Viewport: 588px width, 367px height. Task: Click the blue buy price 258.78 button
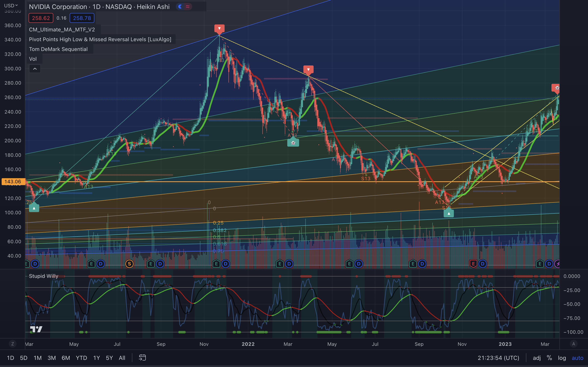(x=82, y=18)
